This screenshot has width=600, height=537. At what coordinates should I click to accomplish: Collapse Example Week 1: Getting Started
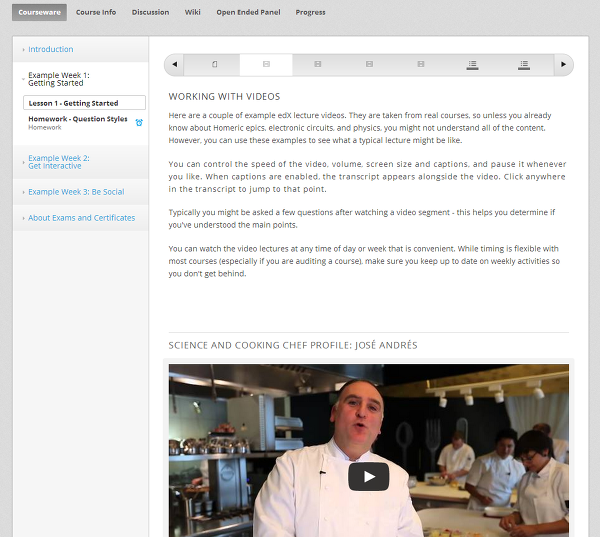click(59, 79)
